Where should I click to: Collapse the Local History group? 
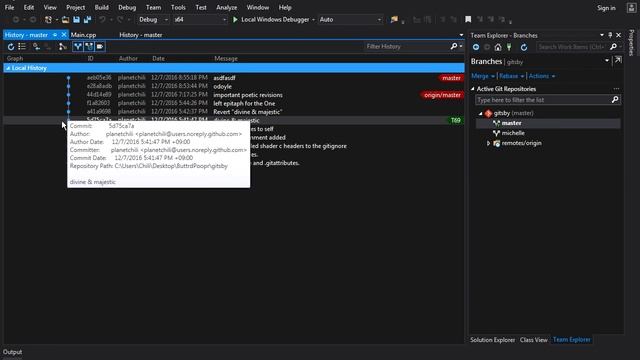pos(8,68)
